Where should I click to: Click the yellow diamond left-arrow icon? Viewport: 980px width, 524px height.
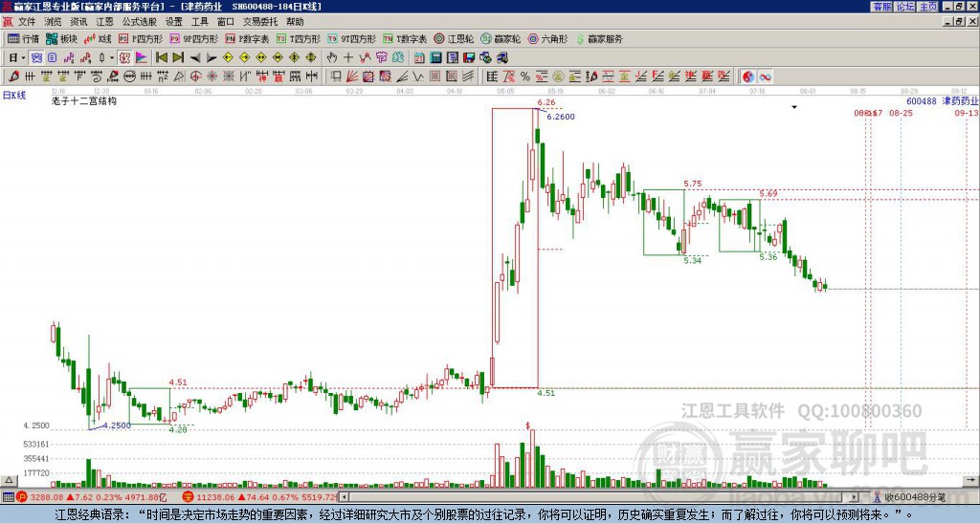click(228, 58)
